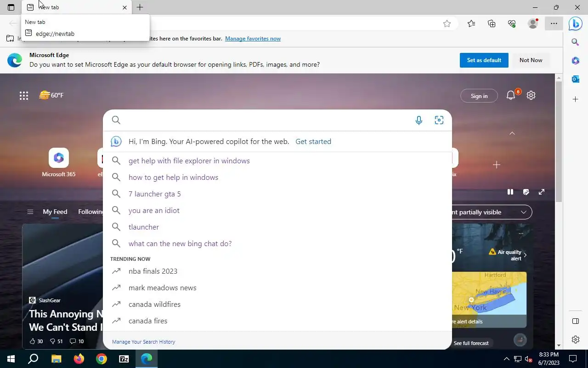Open Windows Start menu
588x368 pixels.
[11, 359]
